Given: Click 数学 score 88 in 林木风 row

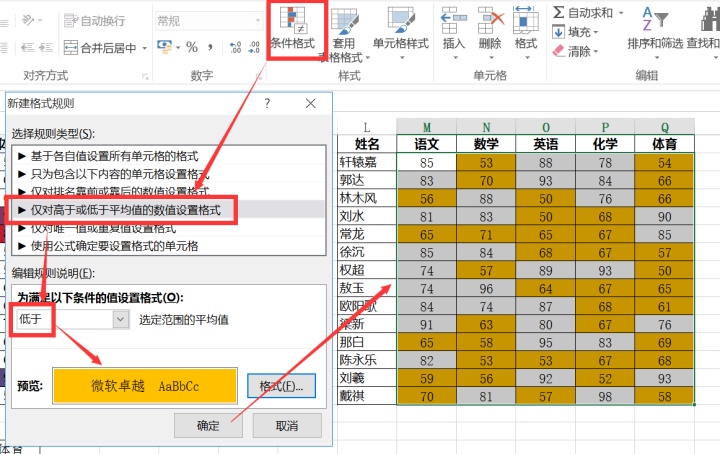Looking at the screenshot, I should tap(486, 198).
